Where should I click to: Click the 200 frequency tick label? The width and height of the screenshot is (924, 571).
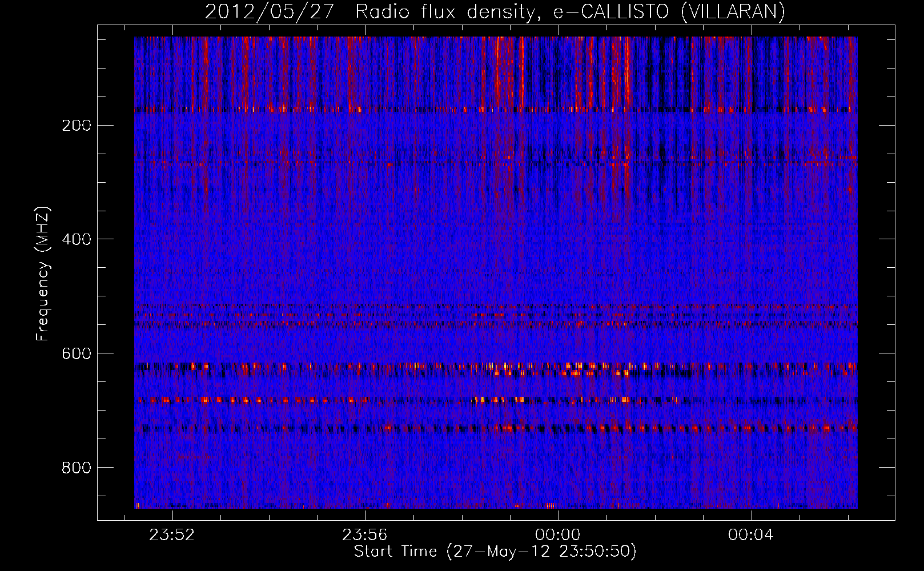77,125
